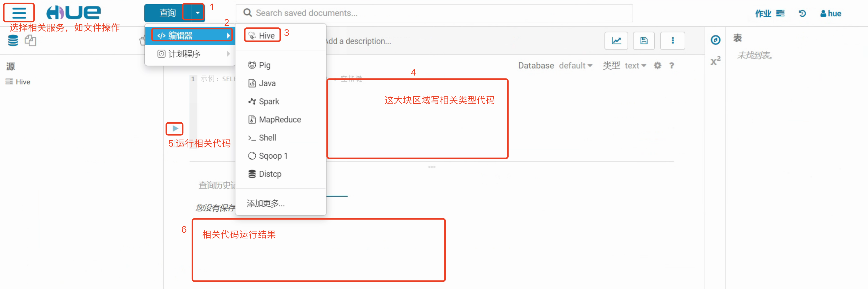Expand the 类型 text dropdown

[x=635, y=65]
